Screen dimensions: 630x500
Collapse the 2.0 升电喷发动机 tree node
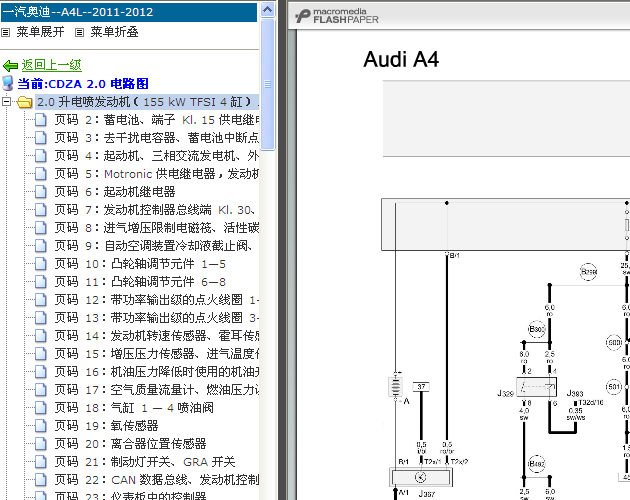pos(6,101)
